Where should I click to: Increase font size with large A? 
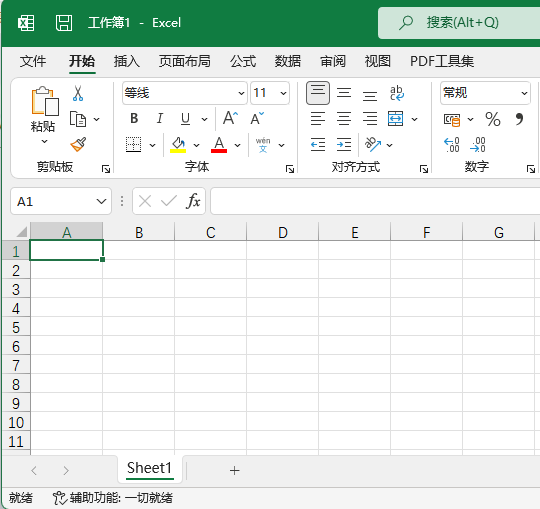pyautogui.click(x=230, y=118)
